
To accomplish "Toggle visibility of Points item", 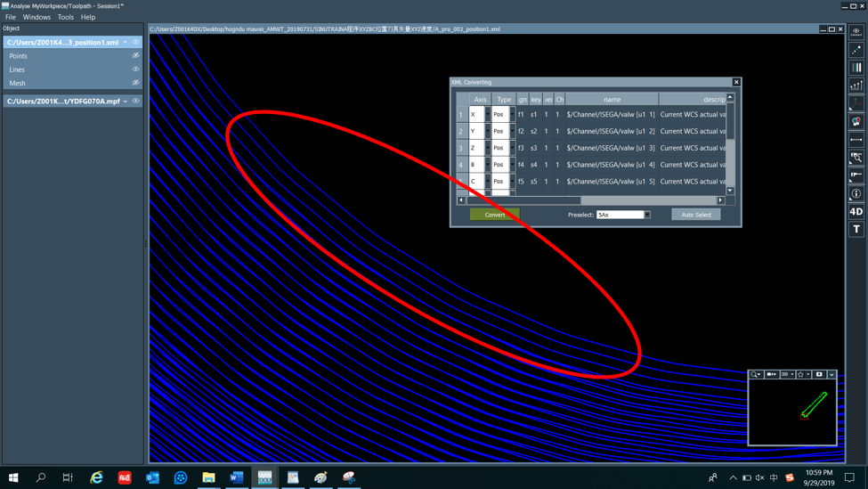I will pos(135,55).
